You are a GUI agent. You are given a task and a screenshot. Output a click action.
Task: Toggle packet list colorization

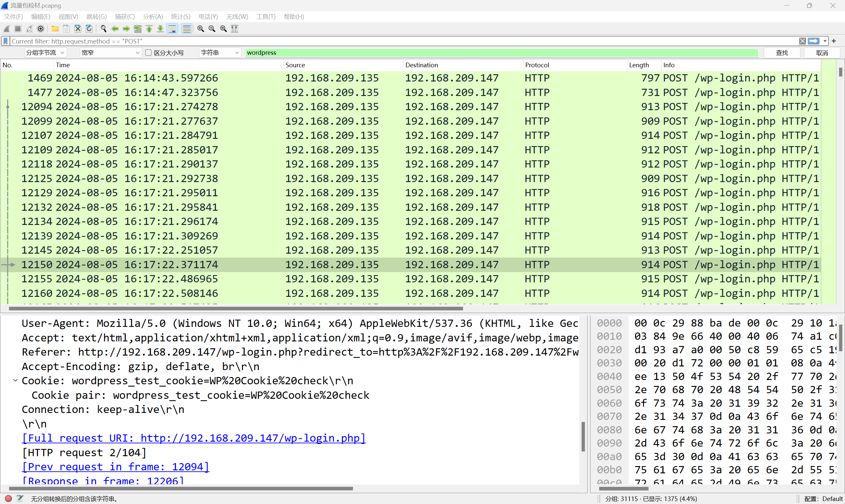186,29
